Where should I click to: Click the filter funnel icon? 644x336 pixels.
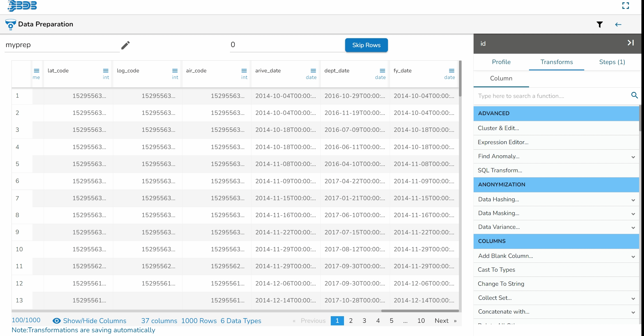[599, 25]
